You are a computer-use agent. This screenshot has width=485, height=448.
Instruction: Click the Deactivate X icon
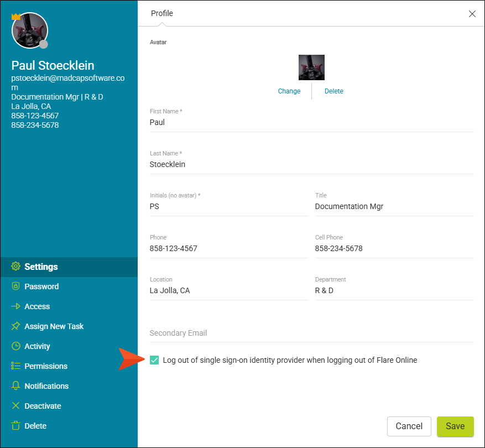point(16,405)
